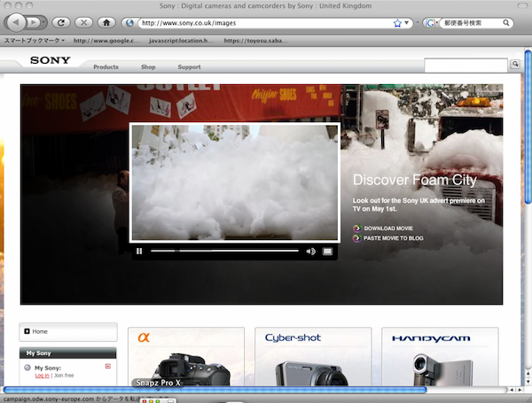Open the Shop menu
This screenshot has height=403, width=532.
148,66
